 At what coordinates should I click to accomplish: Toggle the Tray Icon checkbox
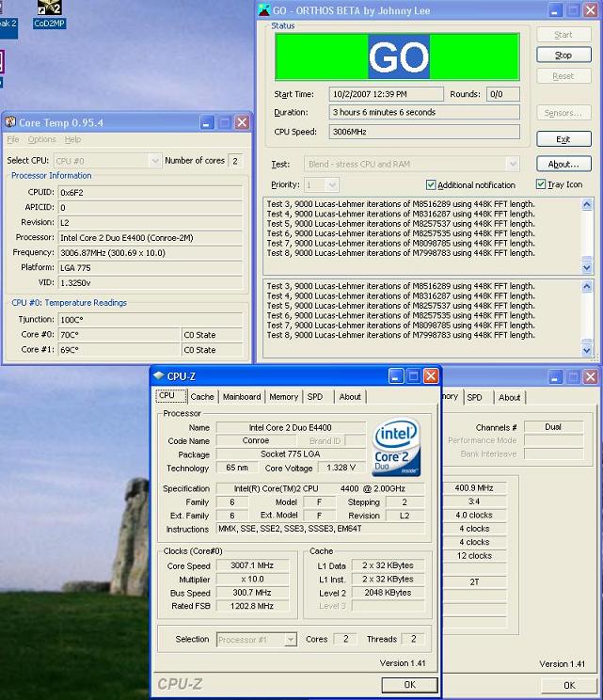pos(541,183)
